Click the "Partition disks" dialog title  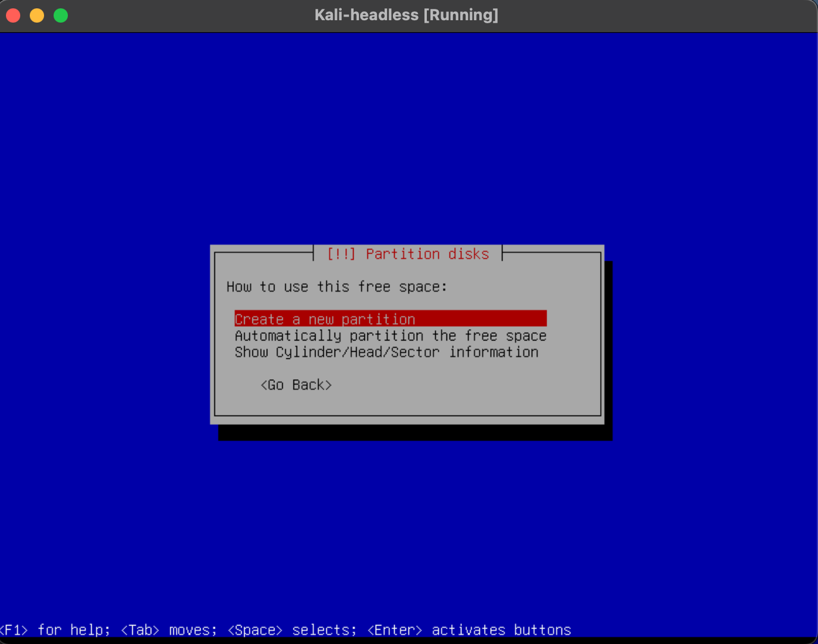pos(408,254)
